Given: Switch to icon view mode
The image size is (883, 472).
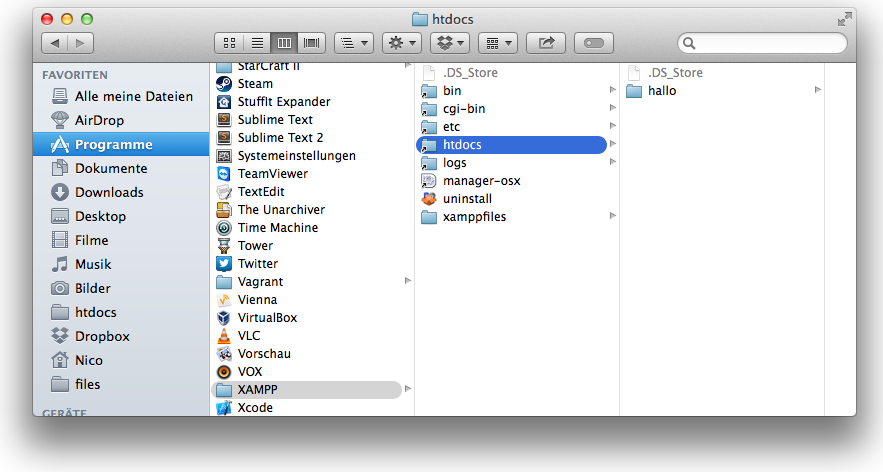Looking at the screenshot, I should point(229,43).
